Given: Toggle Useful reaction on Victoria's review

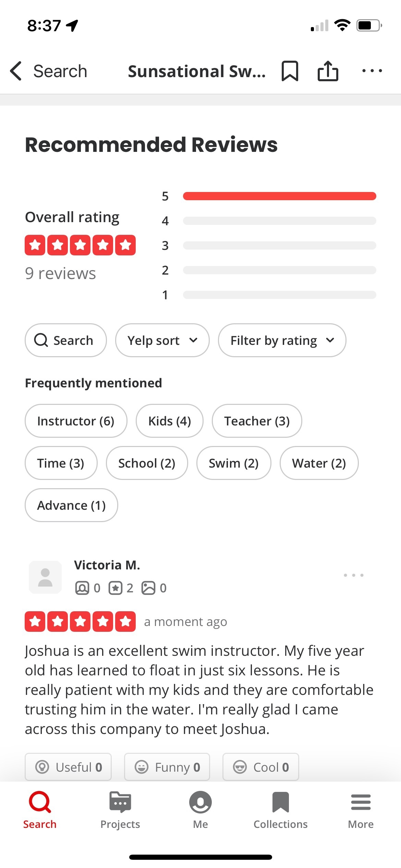Looking at the screenshot, I should (x=68, y=767).
